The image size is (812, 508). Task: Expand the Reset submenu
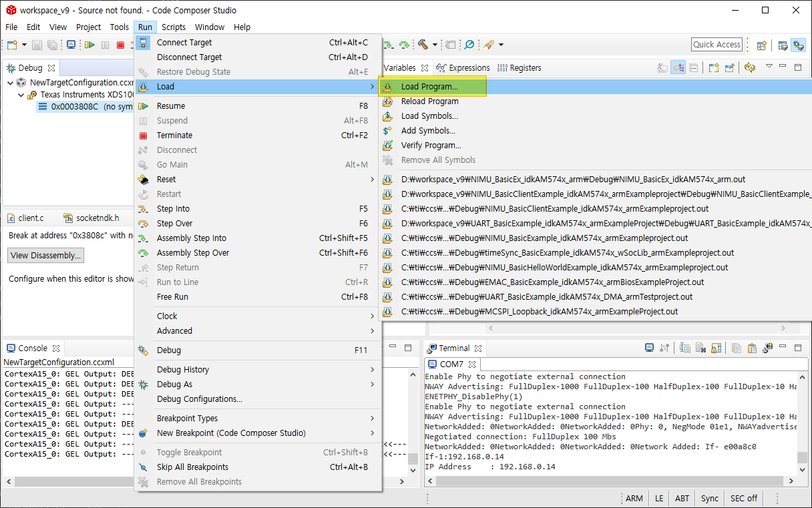(258, 180)
